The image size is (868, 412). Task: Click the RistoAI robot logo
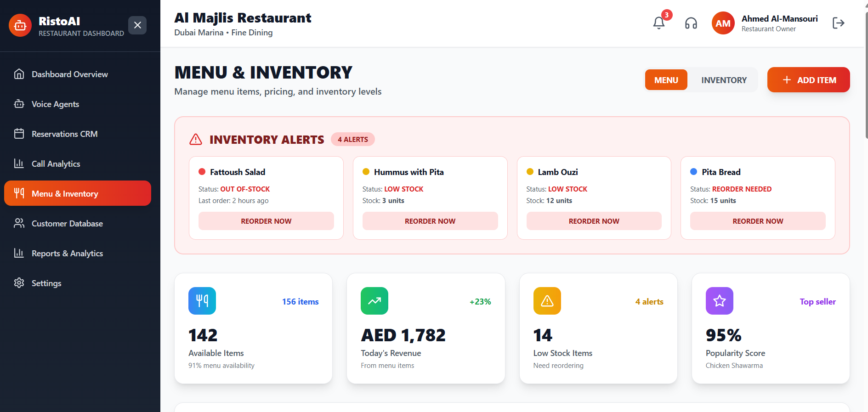point(20,25)
